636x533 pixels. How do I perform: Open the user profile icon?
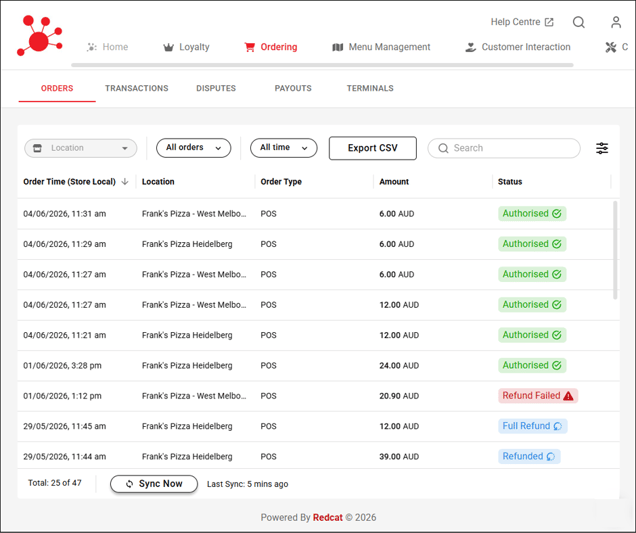[x=616, y=22]
